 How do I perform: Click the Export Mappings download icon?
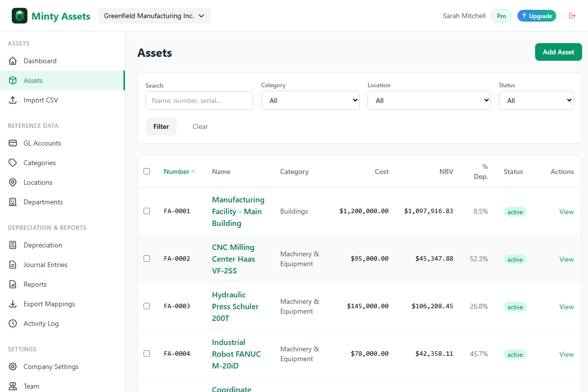point(13,304)
